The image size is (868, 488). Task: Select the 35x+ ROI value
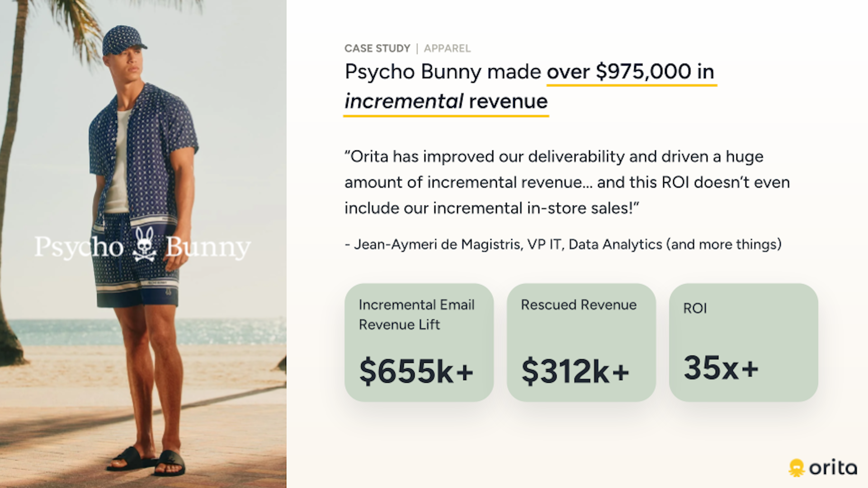[721, 367]
